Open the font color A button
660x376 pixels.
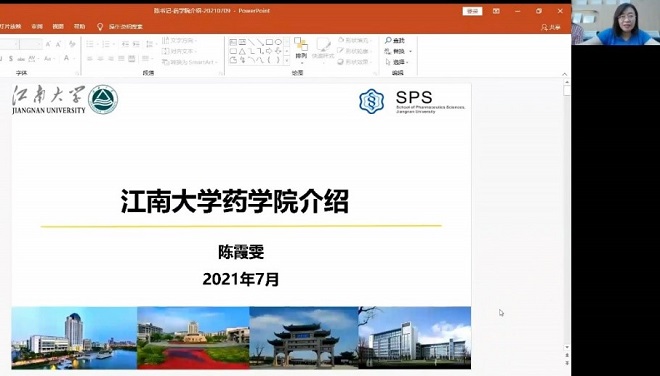(x=67, y=59)
